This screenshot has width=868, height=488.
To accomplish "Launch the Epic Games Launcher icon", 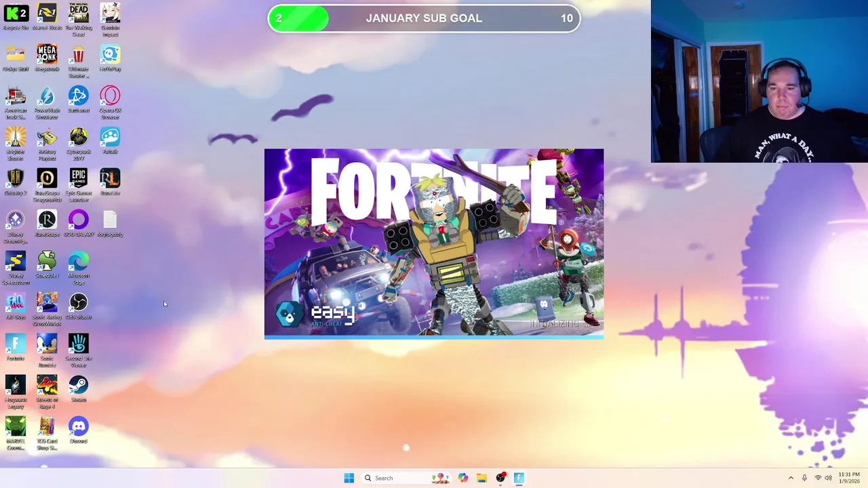I will click(79, 186).
